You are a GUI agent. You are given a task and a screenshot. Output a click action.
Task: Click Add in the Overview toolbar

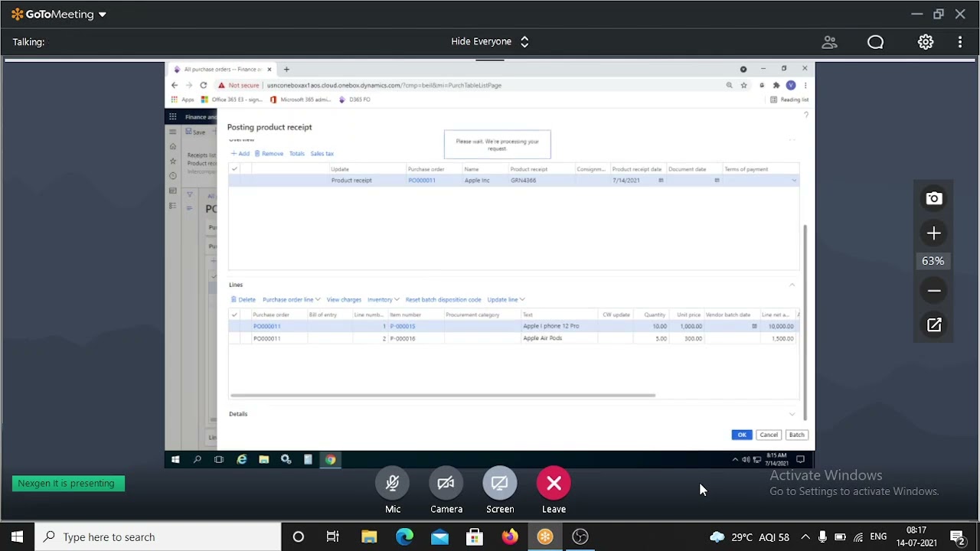240,154
